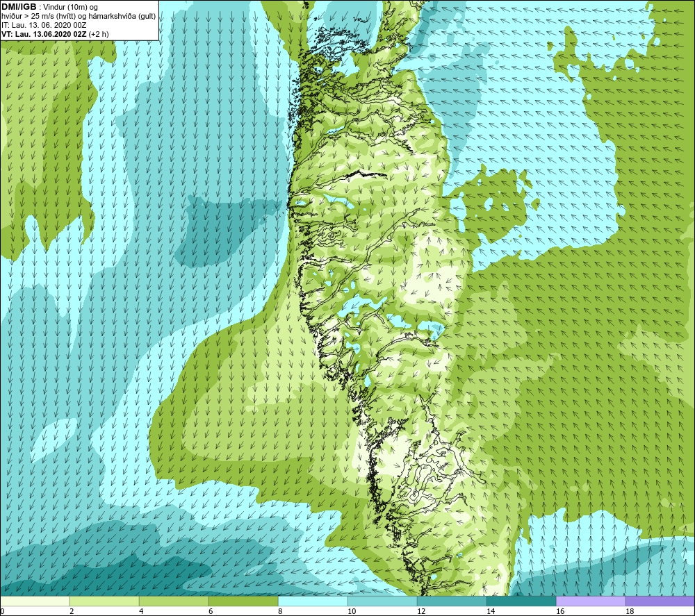Click the legend value "0"
The height and width of the screenshot is (616, 695).
click(x=3, y=611)
